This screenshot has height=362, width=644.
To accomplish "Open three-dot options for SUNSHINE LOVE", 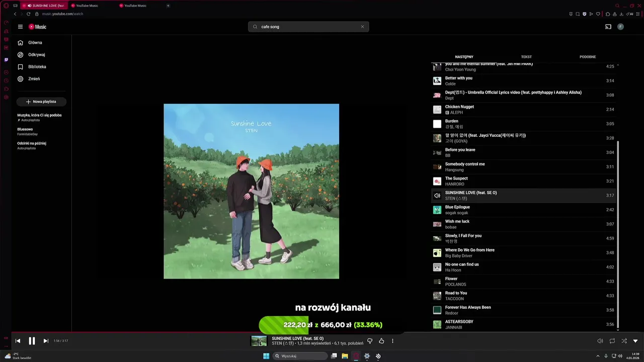I will [392, 341].
